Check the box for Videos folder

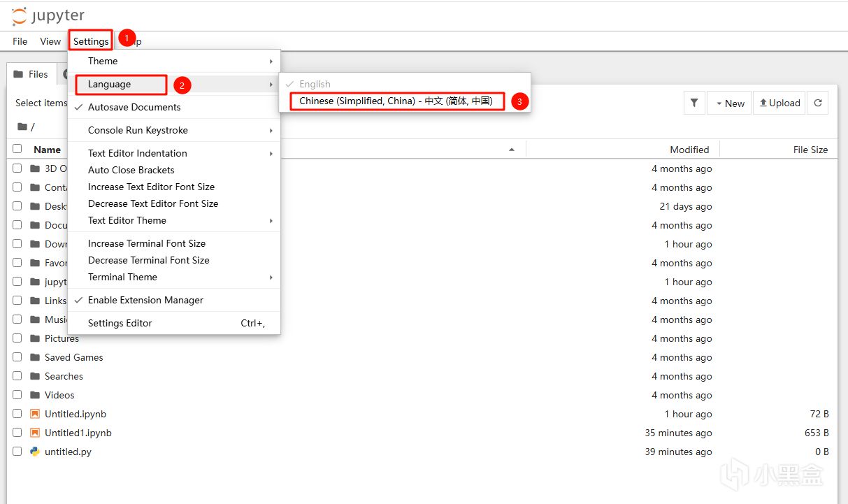pos(17,395)
